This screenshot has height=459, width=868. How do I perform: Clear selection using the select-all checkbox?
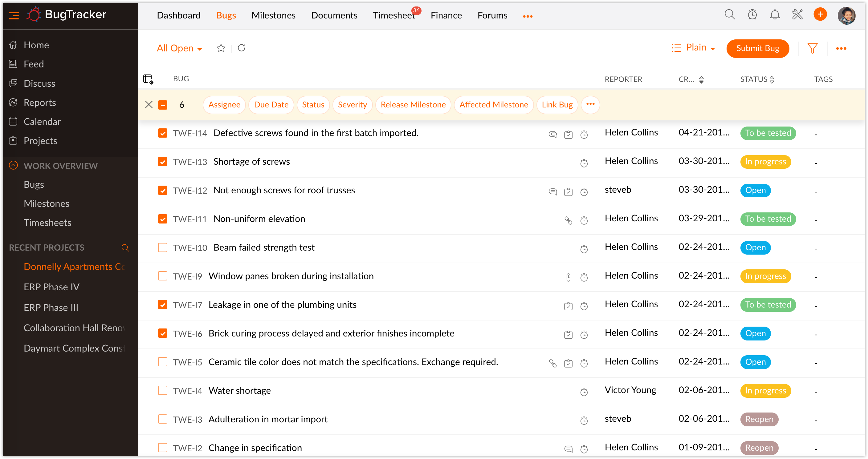point(163,105)
